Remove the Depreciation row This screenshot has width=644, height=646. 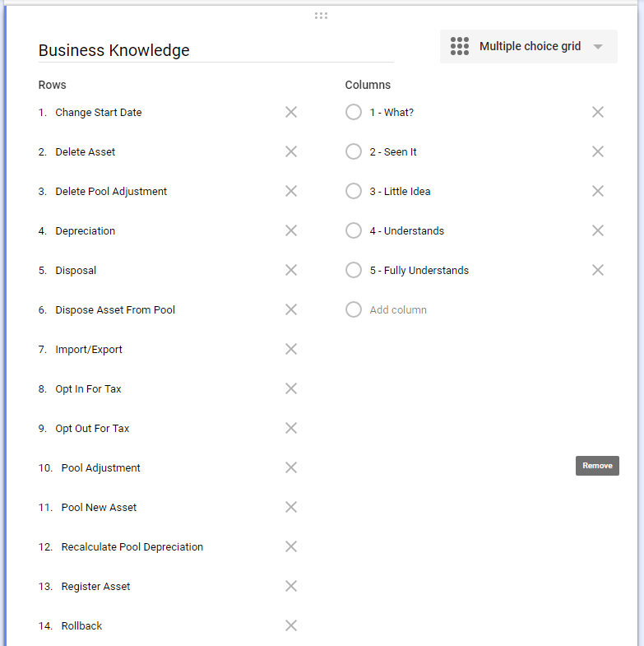(291, 230)
